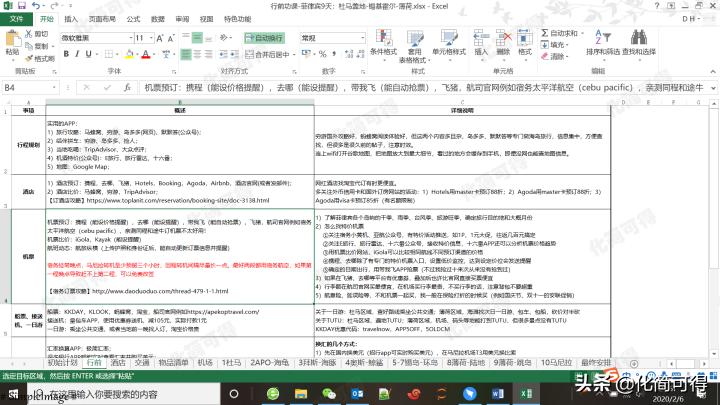Open the File (文件) tab
The height and width of the screenshot is (405, 720).
(16, 19)
